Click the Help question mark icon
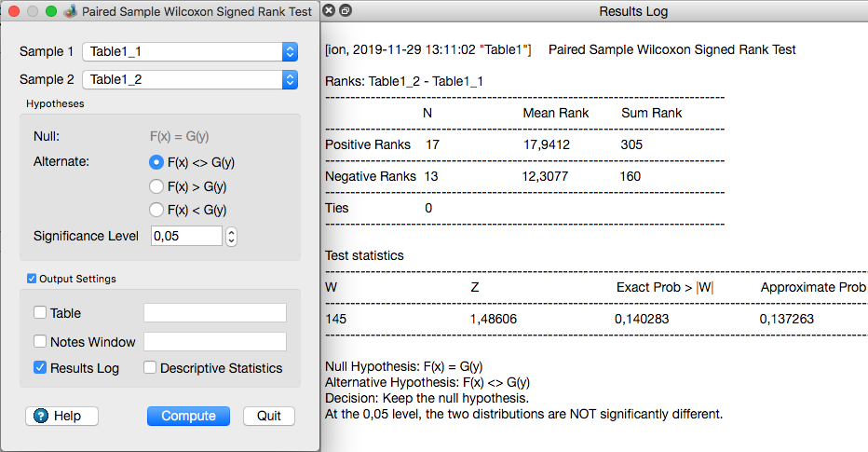Viewport: 868px width, 452px height. coord(41,417)
